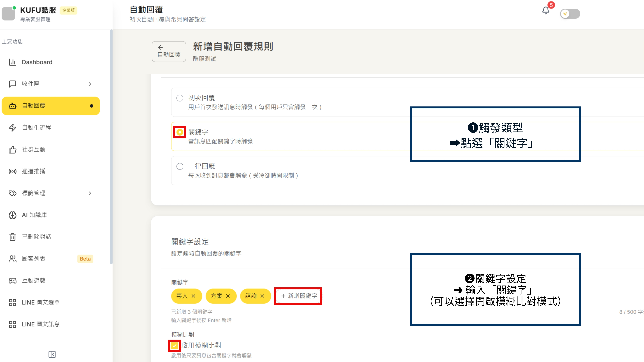This screenshot has height=362, width=644.
Task: Expand the 標籤管理 submenu chevron
Action: [90, 193]
